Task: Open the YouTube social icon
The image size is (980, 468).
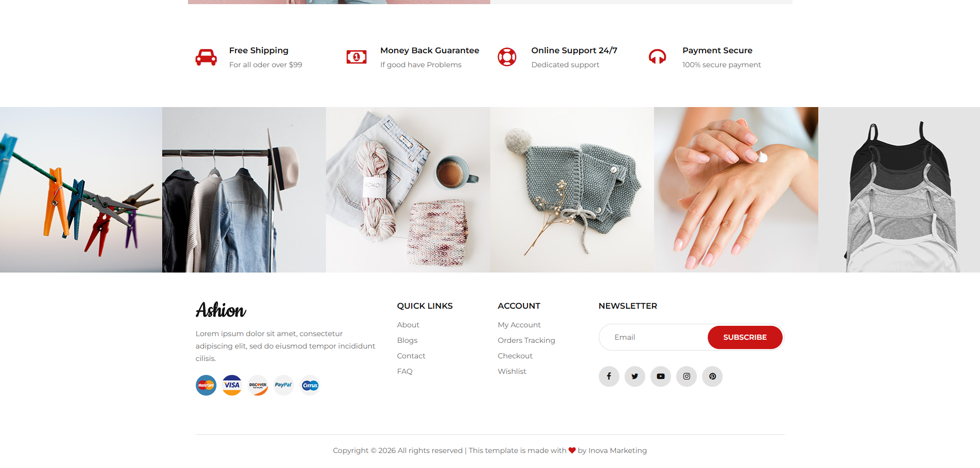Action: (x=660, y=376)
